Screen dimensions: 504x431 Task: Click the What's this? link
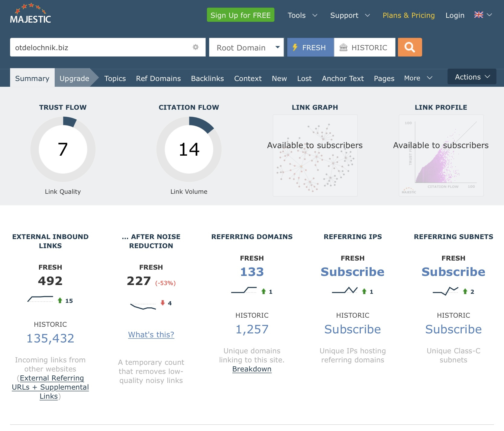(x=151, y=335)
